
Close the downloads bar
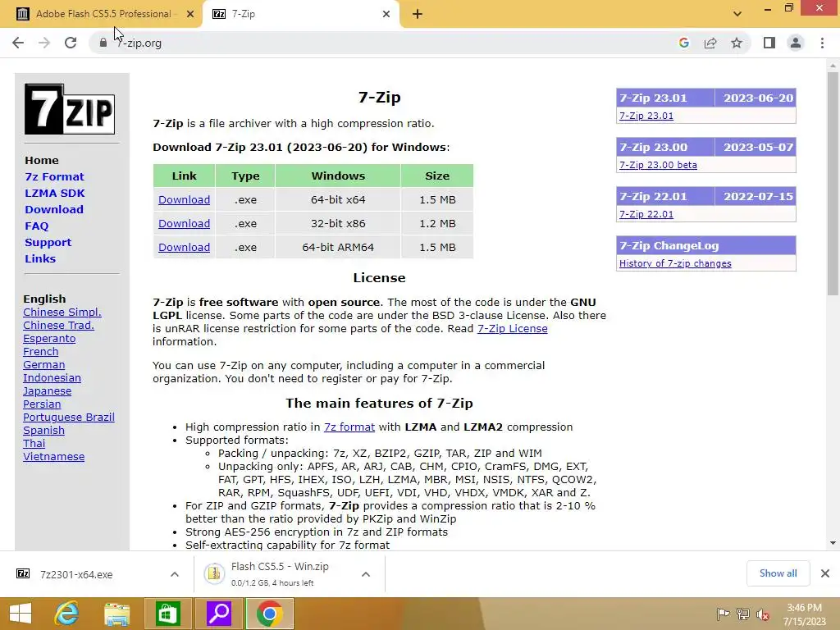825,573
